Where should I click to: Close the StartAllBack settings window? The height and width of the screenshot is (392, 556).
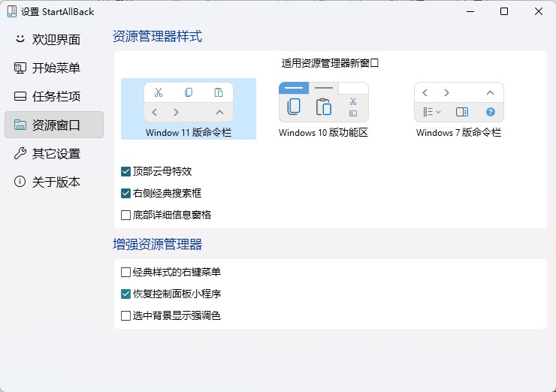[538, 11]
